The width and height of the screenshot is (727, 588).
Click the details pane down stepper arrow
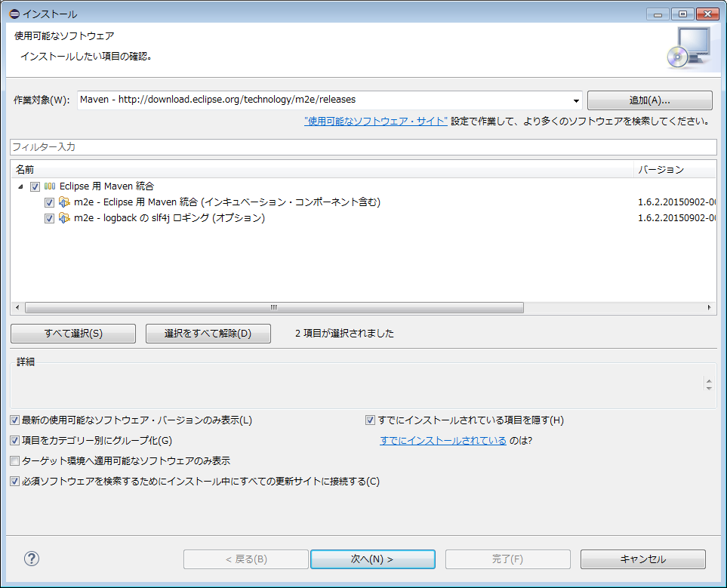709,388
